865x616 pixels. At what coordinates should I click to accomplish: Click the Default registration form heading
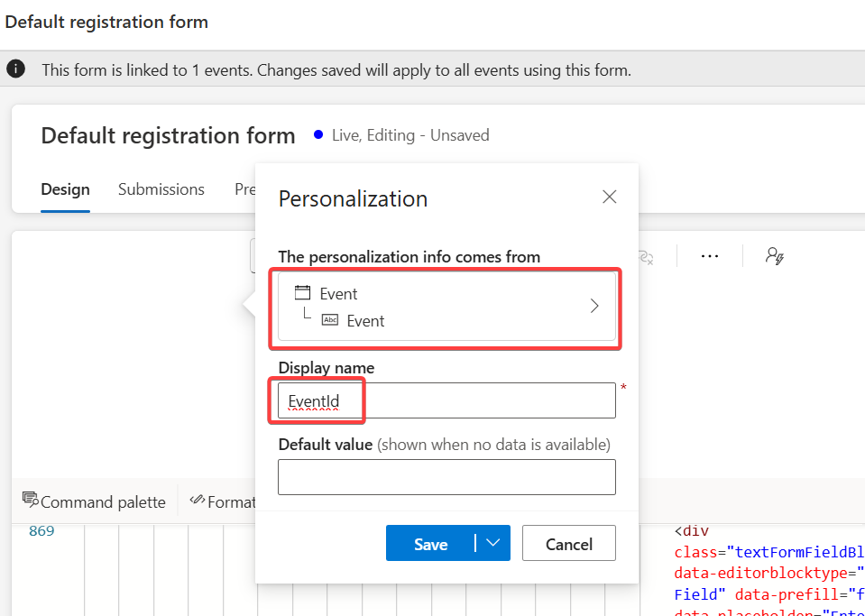click(x=168, y=136)
